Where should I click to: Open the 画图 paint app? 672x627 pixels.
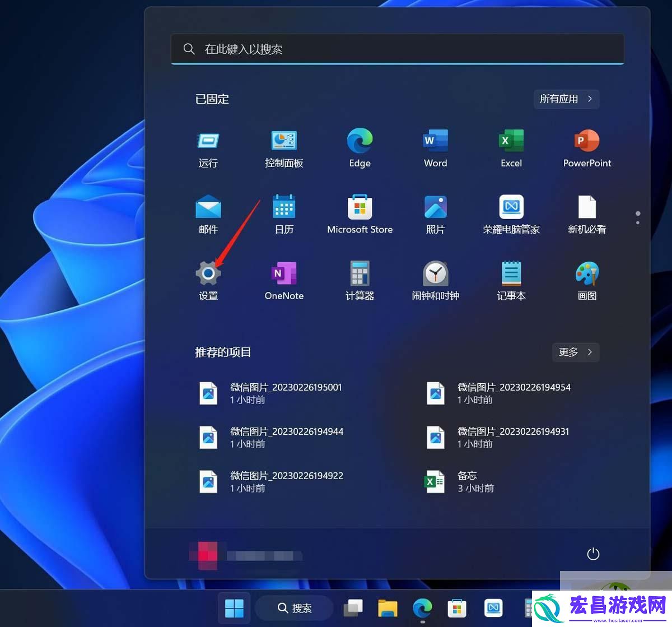(x=587, y=281)
